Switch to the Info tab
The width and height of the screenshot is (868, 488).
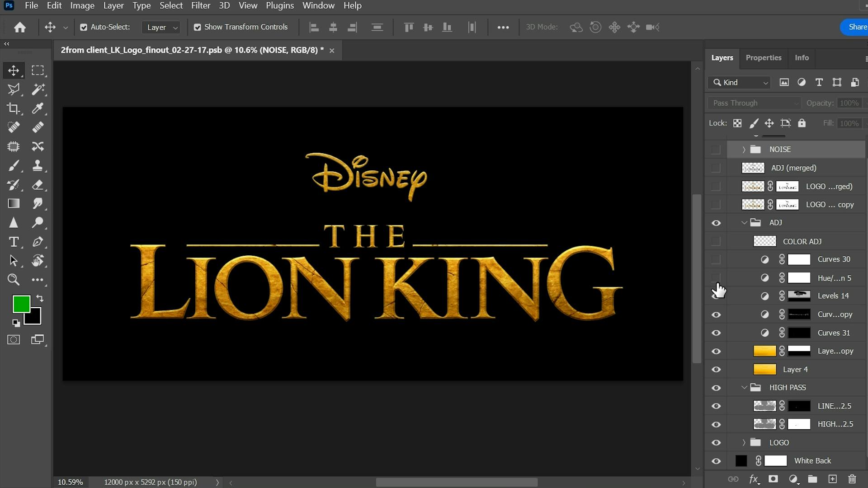coord(802,58)
